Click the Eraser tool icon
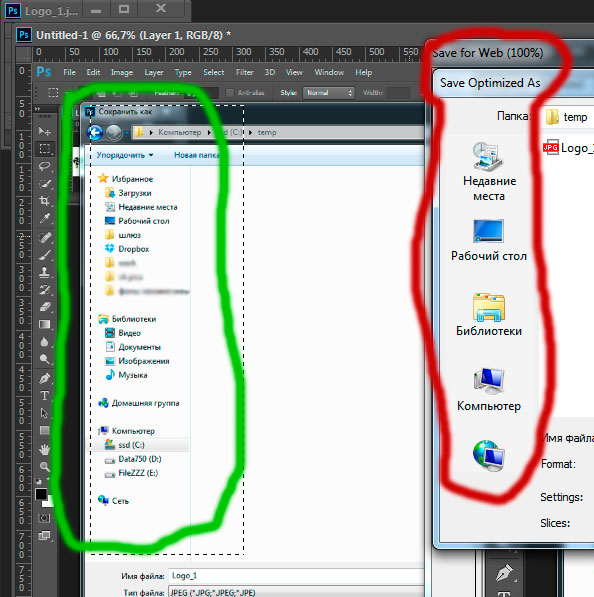Viewport: 594px width, 597px height. coord(45,306)
